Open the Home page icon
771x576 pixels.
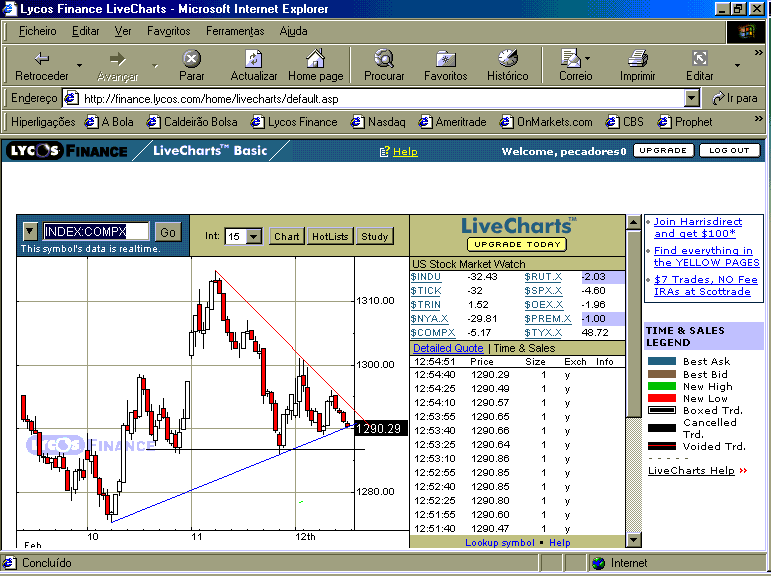(x=315, y=58)
